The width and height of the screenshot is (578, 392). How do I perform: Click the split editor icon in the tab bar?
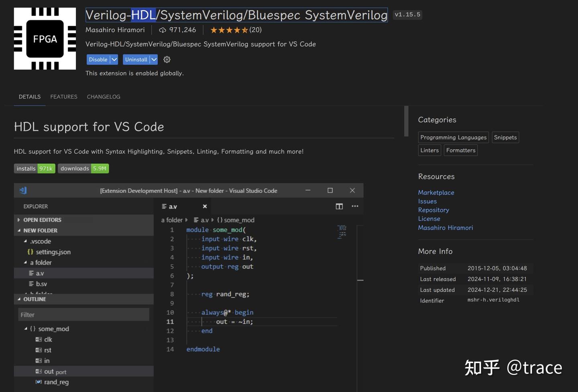click(339, 206)
